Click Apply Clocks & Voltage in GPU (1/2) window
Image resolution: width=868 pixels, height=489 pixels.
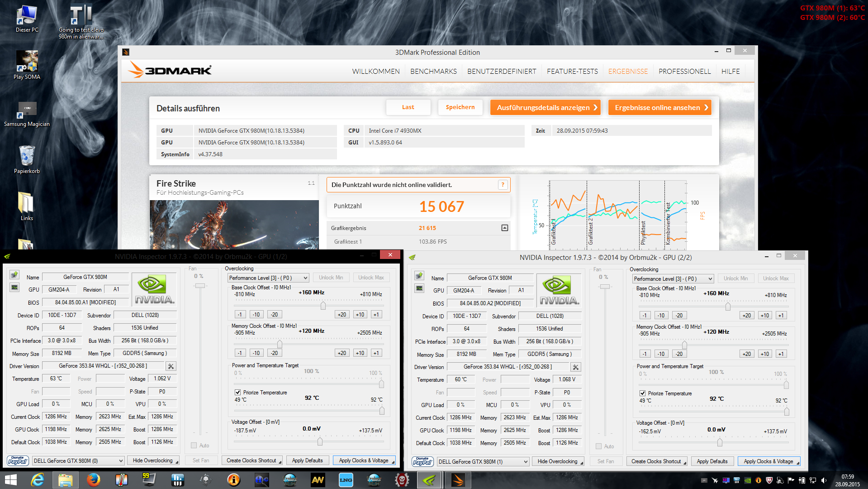click(x=364, y=460)
